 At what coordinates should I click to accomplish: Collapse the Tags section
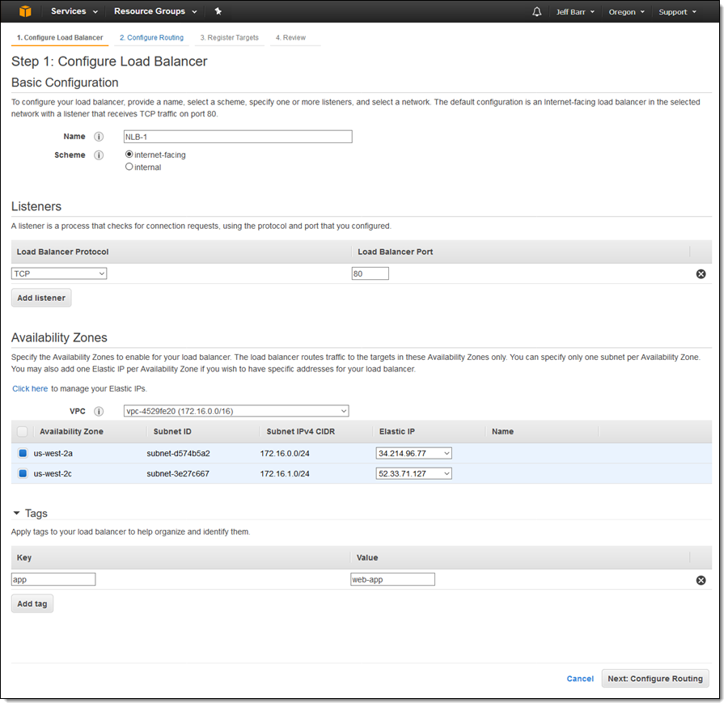(x=17, y=514)
